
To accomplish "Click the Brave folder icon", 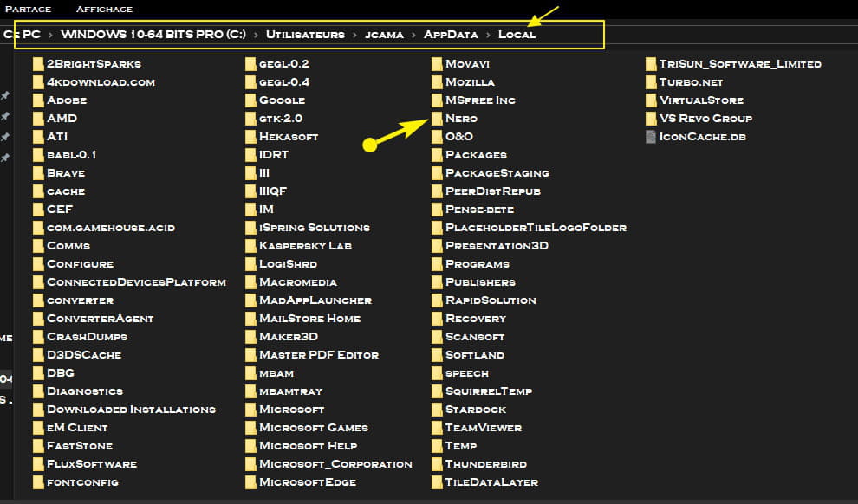I will click(38, 172).
